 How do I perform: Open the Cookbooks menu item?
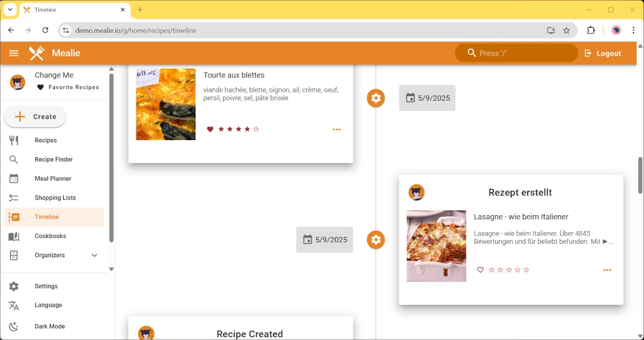coord(54,236)
